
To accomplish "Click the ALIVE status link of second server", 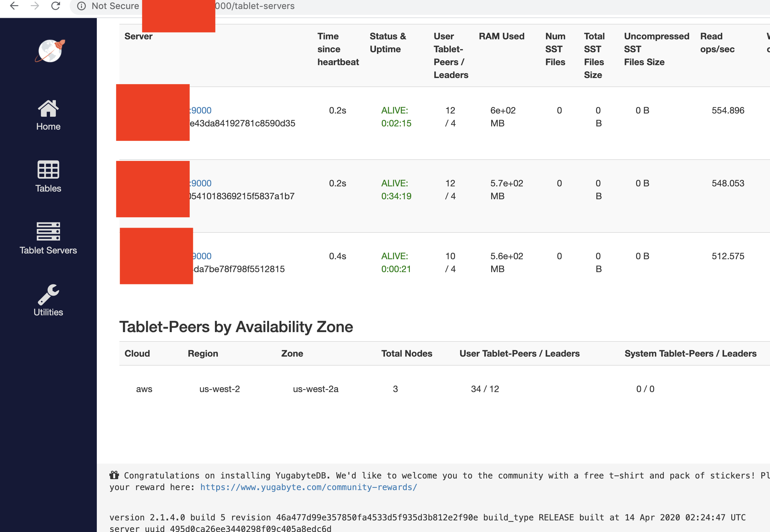I will pyautogui.click(x=395, y=183).
